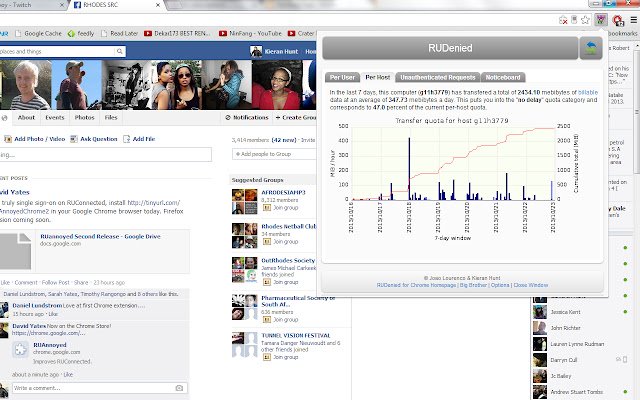The height and width of the screenshot is (400, 640).
Task: Click the page action icon beside the star
Action: (574, 20)
